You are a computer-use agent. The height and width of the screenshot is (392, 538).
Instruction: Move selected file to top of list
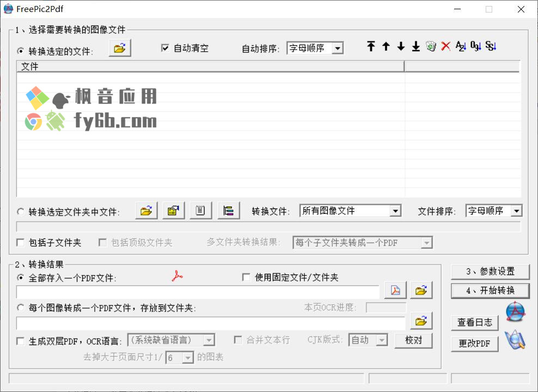[x=371, y=46]
